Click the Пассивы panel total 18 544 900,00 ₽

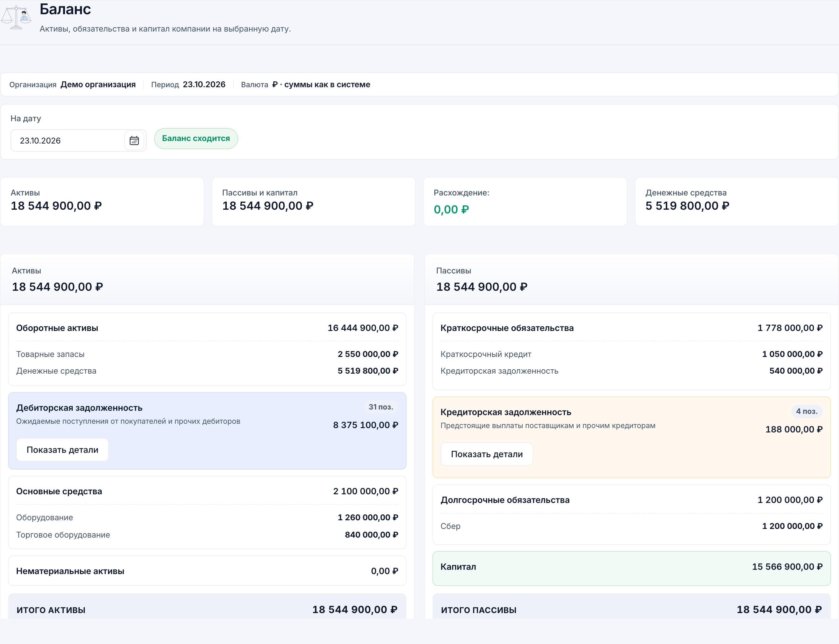click(482, 287)
